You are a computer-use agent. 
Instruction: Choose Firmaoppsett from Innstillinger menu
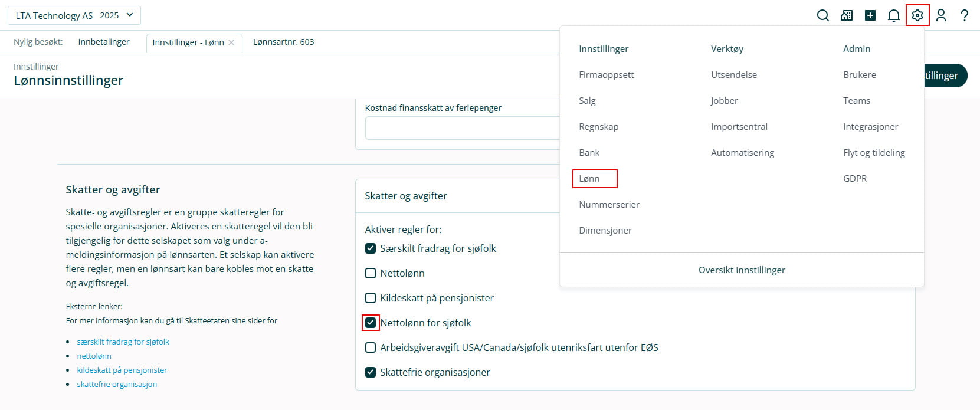tap(607, 75)
